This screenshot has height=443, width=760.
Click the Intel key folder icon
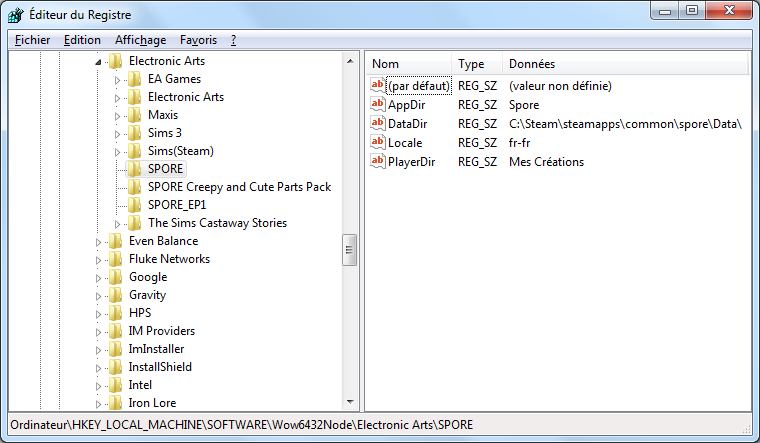click(x=115, y=385)
